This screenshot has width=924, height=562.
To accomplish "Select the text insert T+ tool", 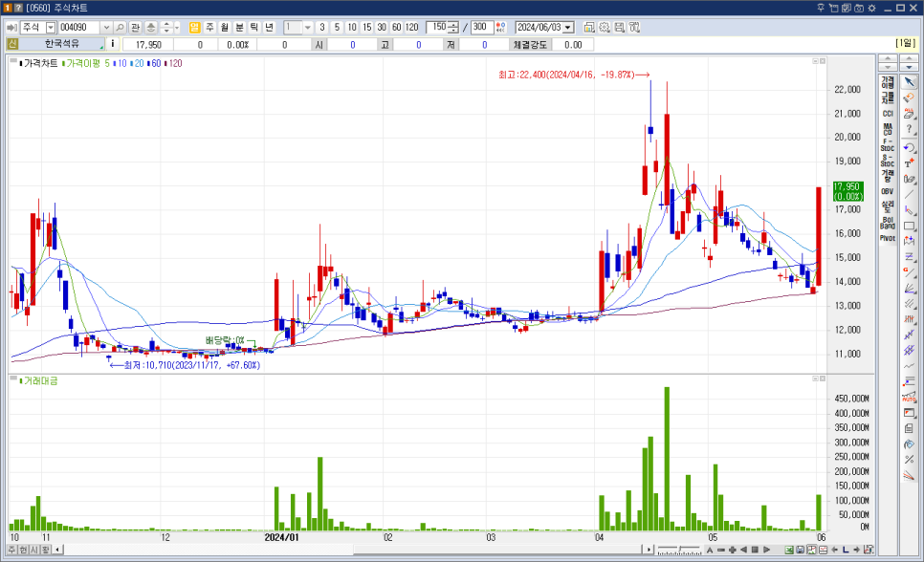I will (910, 163).
